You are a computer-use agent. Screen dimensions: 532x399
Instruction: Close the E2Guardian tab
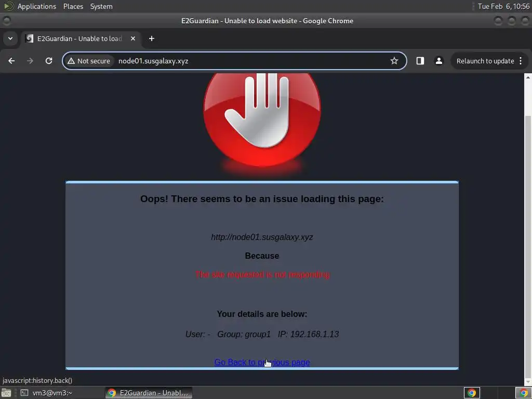tap(133, 38)
